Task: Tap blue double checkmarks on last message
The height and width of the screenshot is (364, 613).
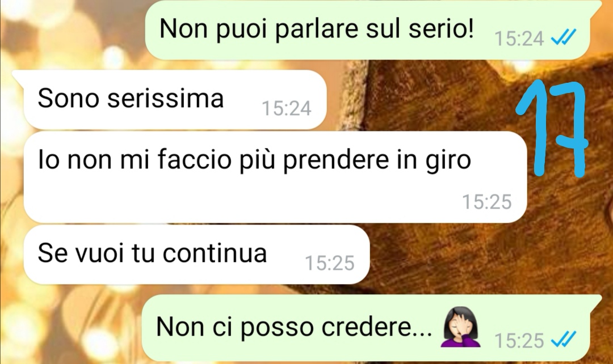Action: point(563,339)
